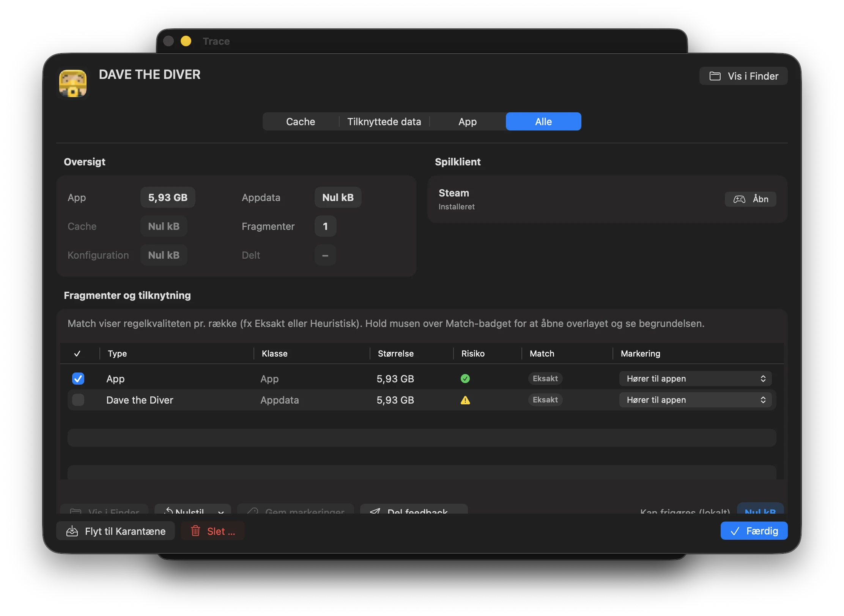Click the checkmark column header icon
This screenshot has width=844, height=616.
pos(77,354)
